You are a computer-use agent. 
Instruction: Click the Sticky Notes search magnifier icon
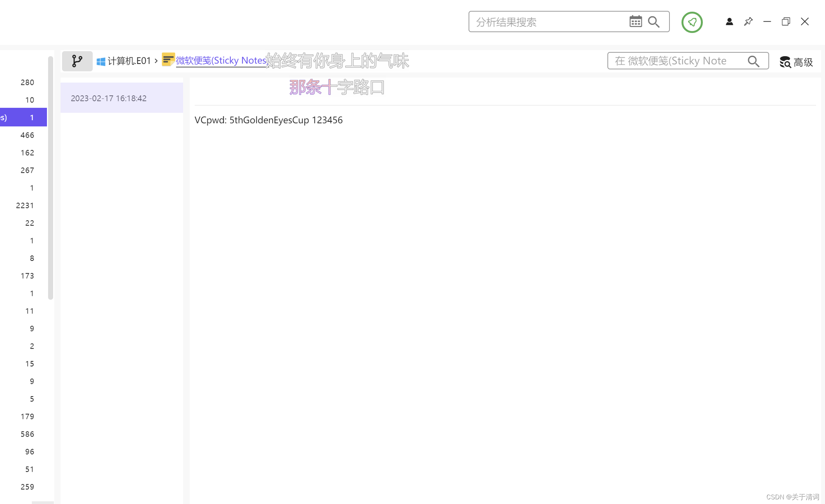[x=753, y=61]
